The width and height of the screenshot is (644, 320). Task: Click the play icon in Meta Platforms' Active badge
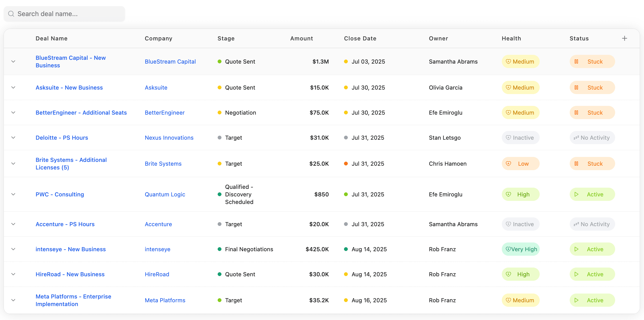click(x=576, y=300)
